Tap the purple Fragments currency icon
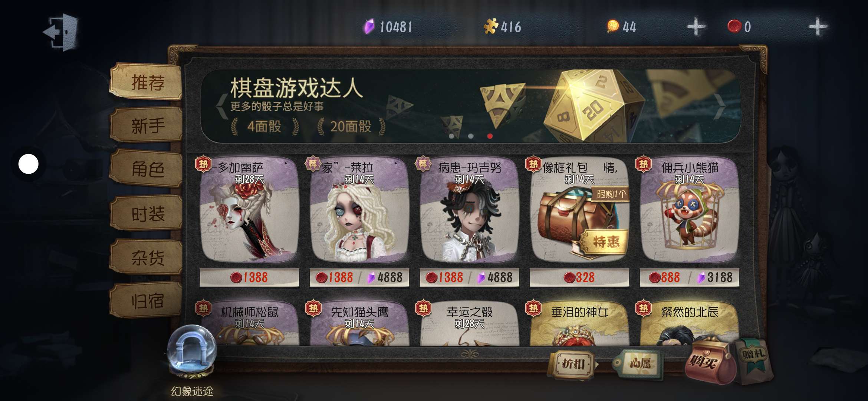 pos(368,27)
